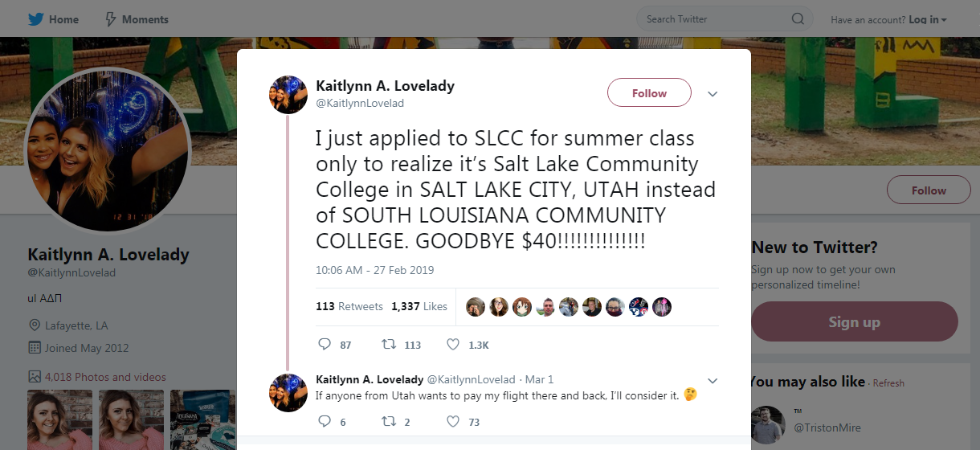
Task: Like the main SLCC tweet
Action: [x=453, y=345]
